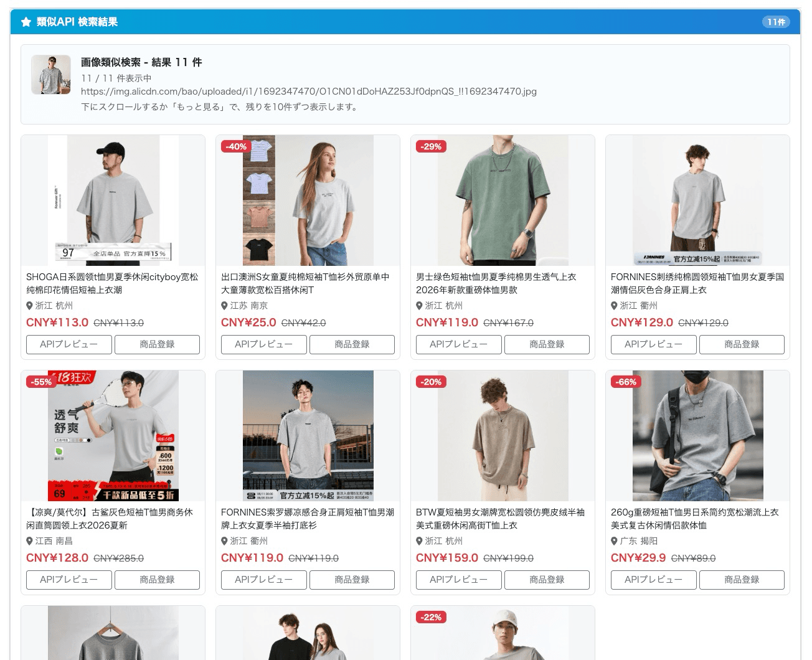
Task: Click the location pin for FORNINES索罗娜 浙江 衢州
Action: (x=224, y=541)
